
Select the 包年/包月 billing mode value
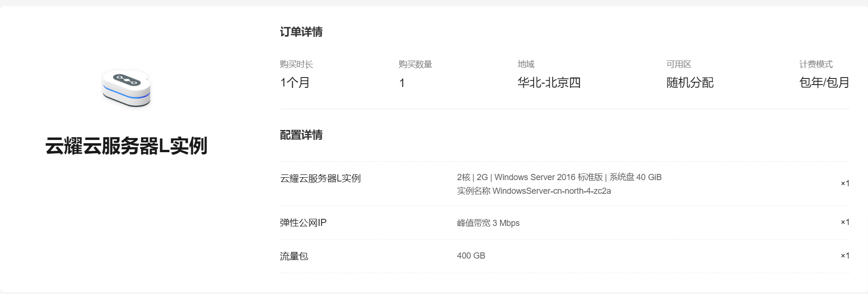[825, 83]
